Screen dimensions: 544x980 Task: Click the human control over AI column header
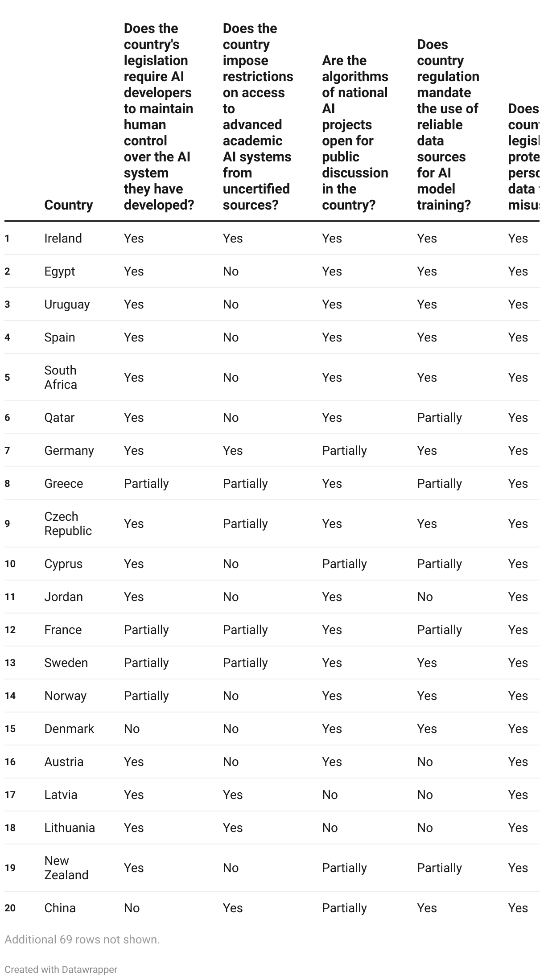point(158,117)
